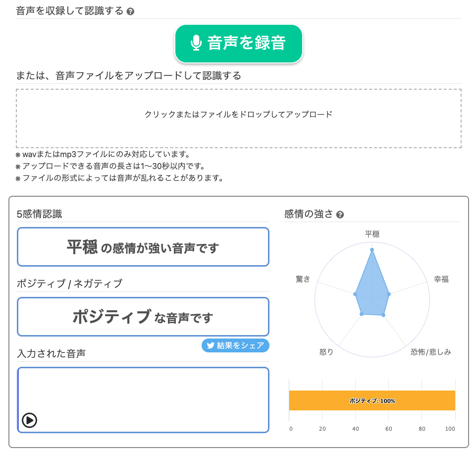This screenshot has height=454, width=476.
Task: Click the 幸福 data point on radar chart
Action: pos(389,294)
